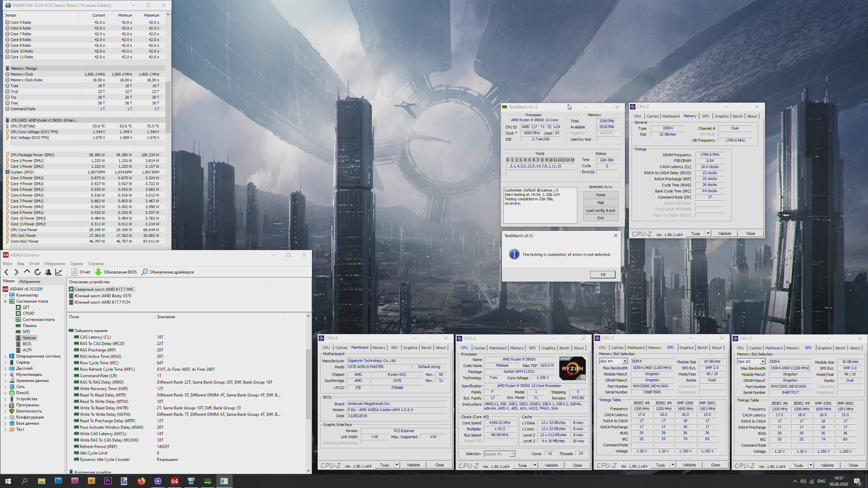Image resolution: width=868 pixels, height=488 pixels.
Task: Click Load config & exit in TestMem5
Action: 600,210
